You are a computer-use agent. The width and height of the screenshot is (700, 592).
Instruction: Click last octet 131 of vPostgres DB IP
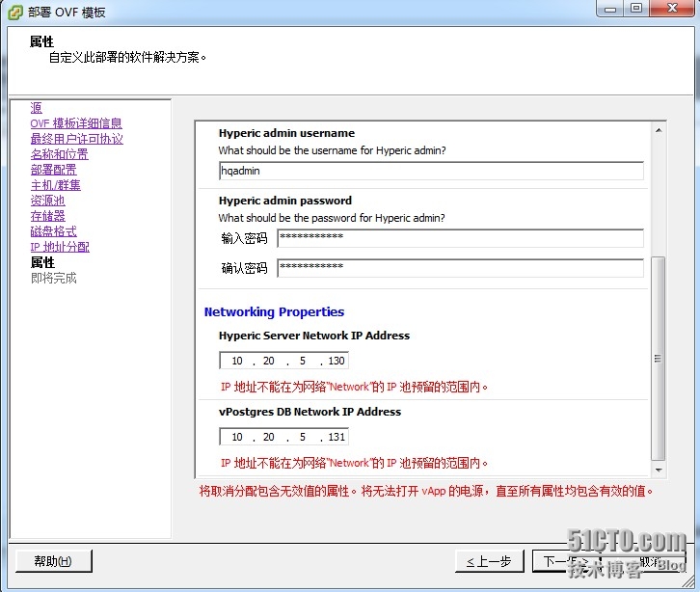pos(337,437)
